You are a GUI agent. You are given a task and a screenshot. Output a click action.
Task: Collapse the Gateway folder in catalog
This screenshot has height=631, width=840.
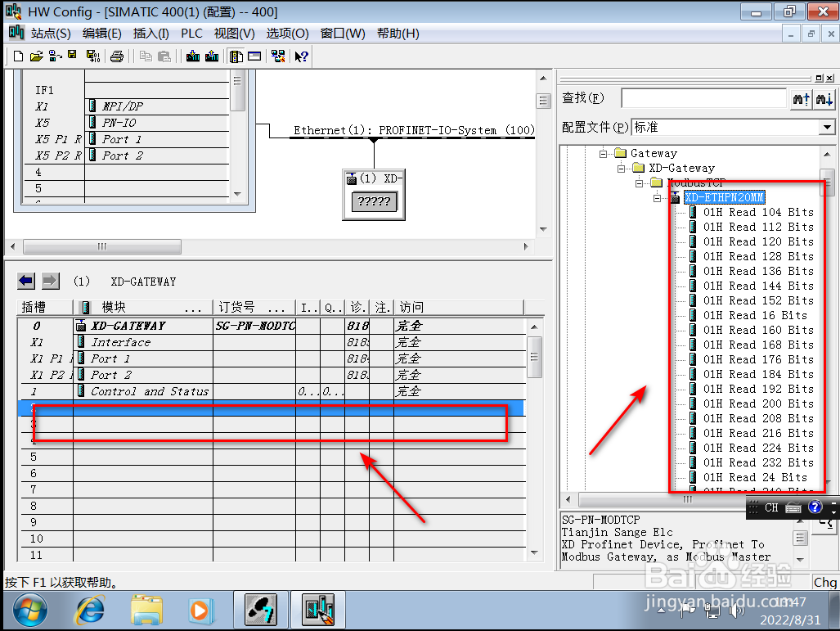tap(604, 154)
